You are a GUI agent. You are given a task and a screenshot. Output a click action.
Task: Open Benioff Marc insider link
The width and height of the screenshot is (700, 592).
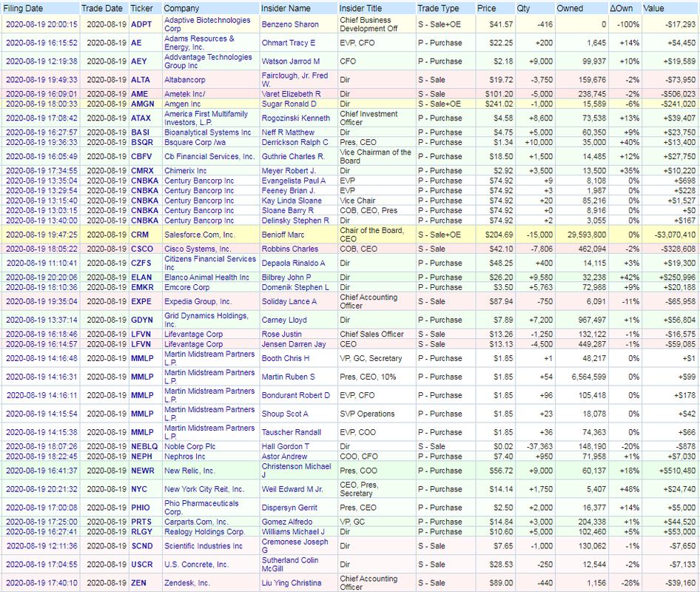pyautogui.click(x=283, y=235)
